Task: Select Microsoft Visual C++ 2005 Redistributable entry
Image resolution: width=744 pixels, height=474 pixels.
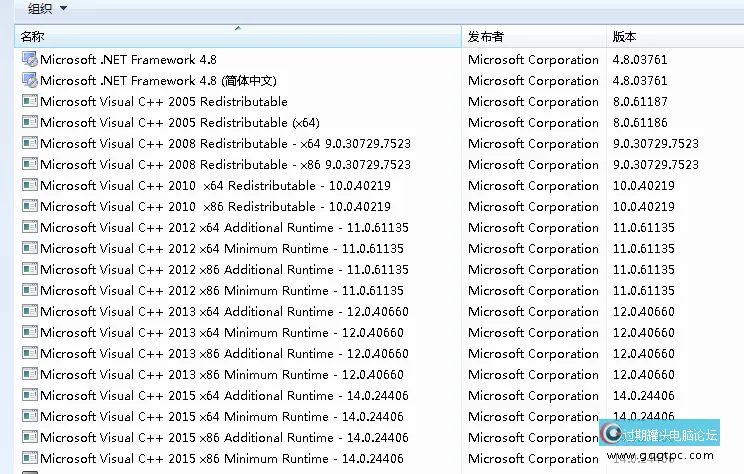Action: 164,102
